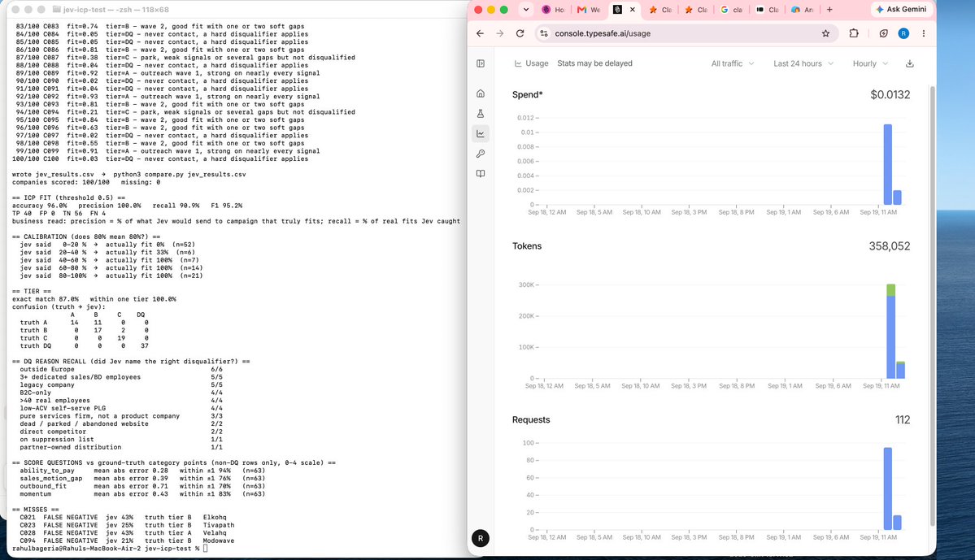Click terminal row '100/100 C100'

160,159
